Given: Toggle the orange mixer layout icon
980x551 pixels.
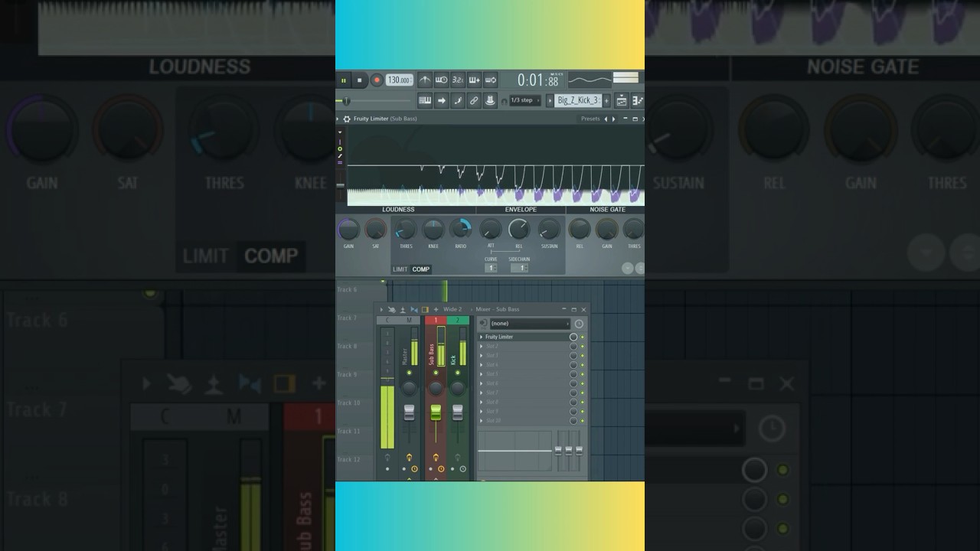Looking at the screenshot, I should [x=425, y=310].
